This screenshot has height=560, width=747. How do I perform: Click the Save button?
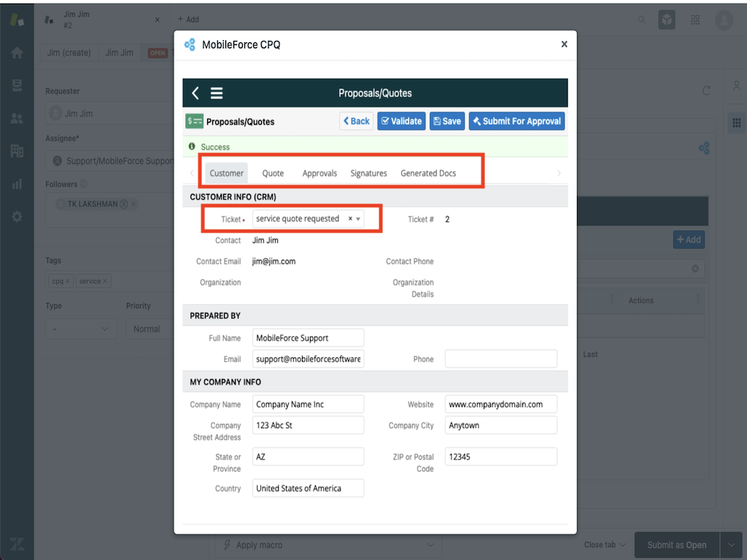(x=446, y=121)
